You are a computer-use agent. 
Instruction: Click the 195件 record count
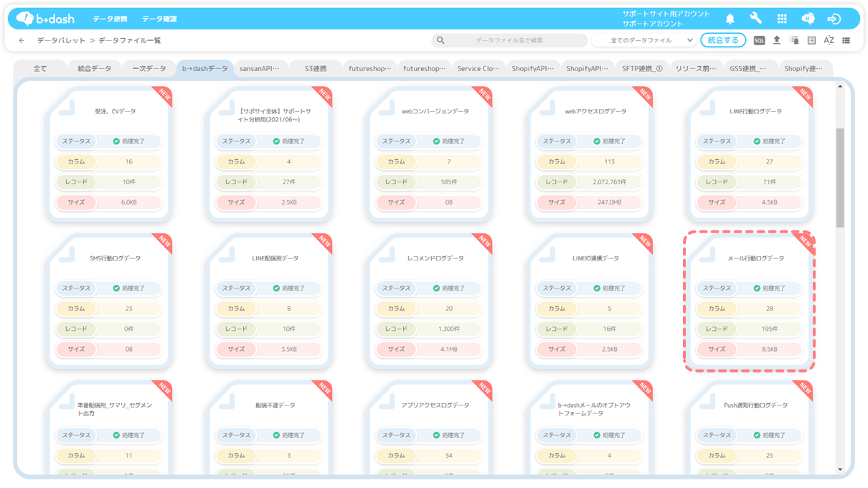(x=770, y=329)
